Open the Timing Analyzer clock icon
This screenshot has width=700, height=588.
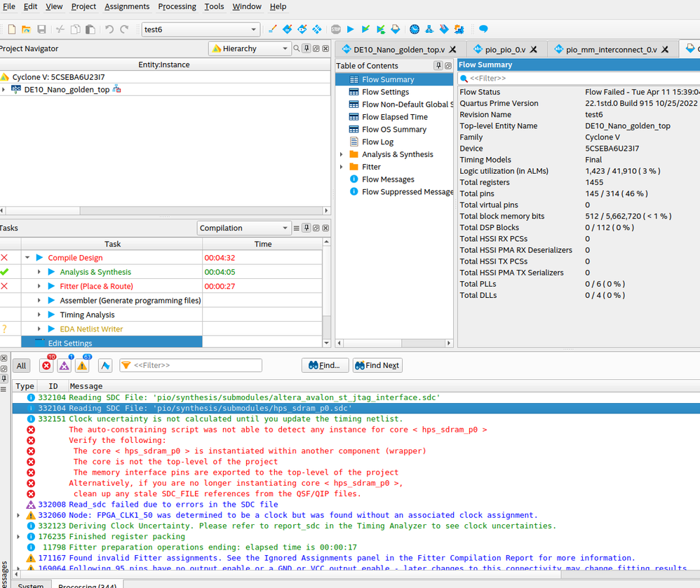click(x=415, y=29)
